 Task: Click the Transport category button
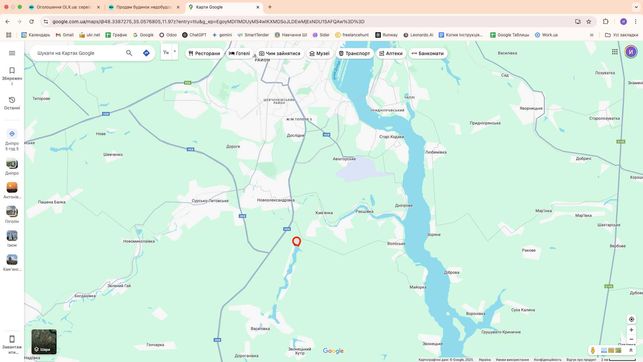point(354,53)
